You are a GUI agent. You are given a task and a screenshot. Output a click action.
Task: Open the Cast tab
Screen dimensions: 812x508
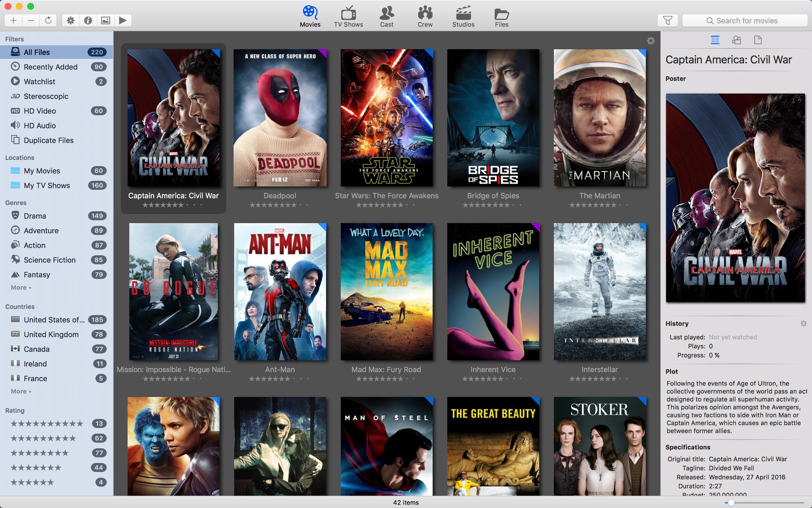click(387, 17)
